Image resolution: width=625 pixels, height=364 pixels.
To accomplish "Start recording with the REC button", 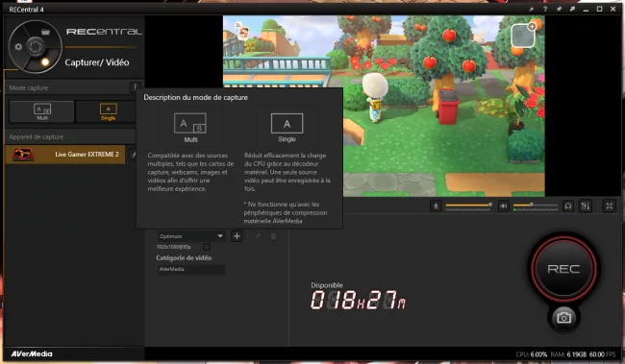I will [563, 269].
